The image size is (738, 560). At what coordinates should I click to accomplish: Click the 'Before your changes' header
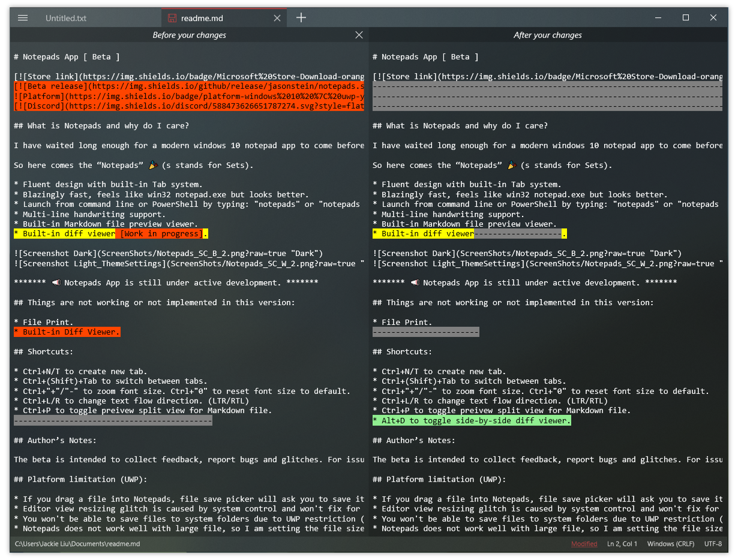[x=189, y=35]
